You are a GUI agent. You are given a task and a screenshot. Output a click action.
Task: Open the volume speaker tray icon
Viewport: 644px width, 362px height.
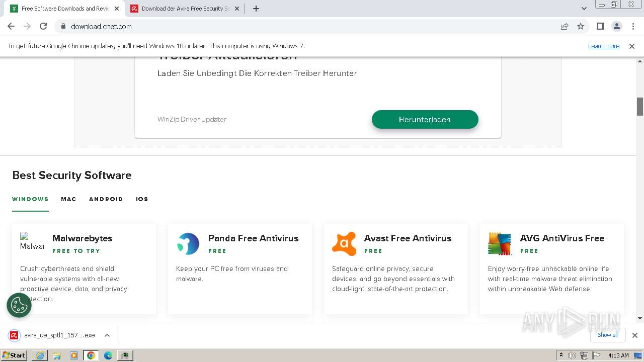(572, 355)
